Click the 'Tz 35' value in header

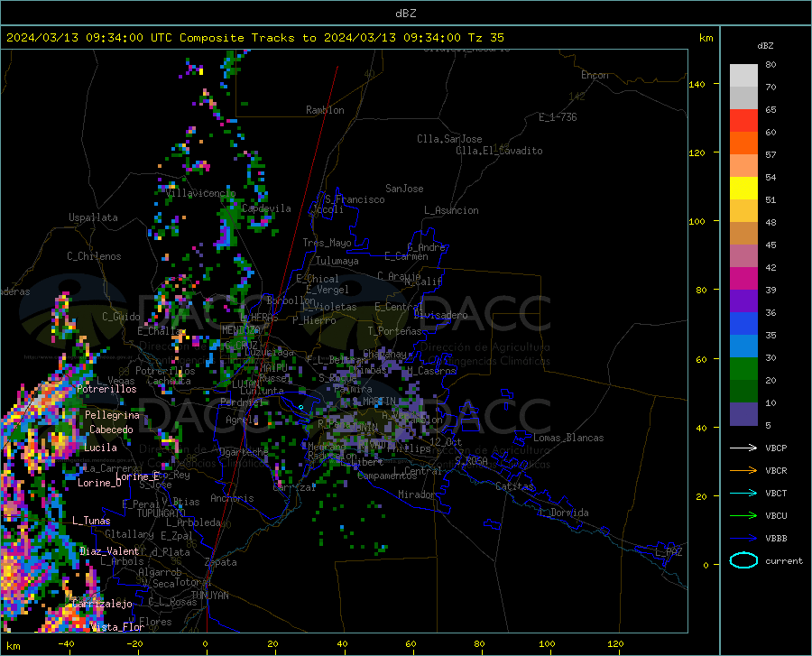click(485, 38)
